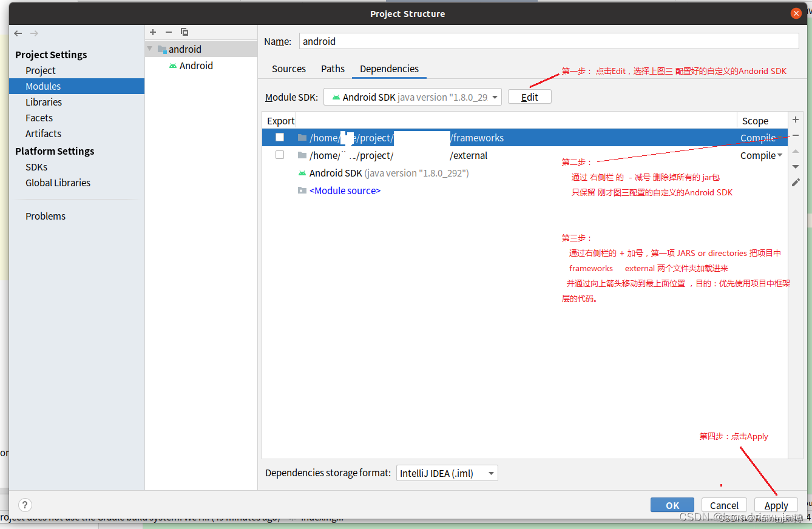Click the OK button
Viewport: 812px width, 529px height.
(672, 505)
